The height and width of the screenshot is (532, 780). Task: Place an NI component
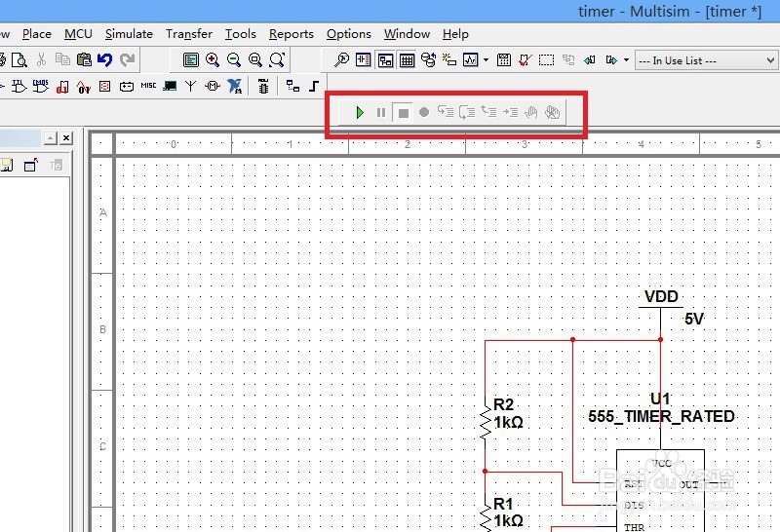pyautogui.click(x=235, y=87)
